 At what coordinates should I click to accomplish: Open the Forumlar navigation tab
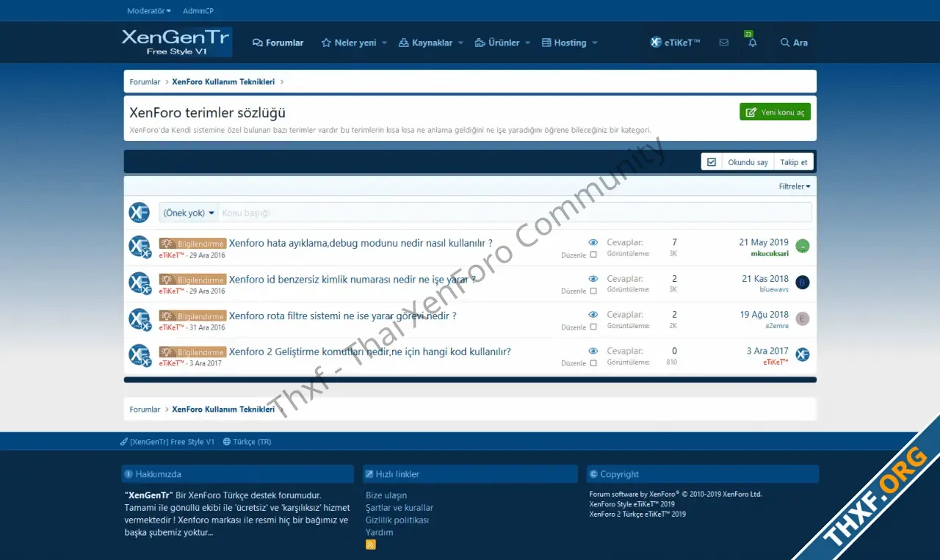tap(278, 43)
